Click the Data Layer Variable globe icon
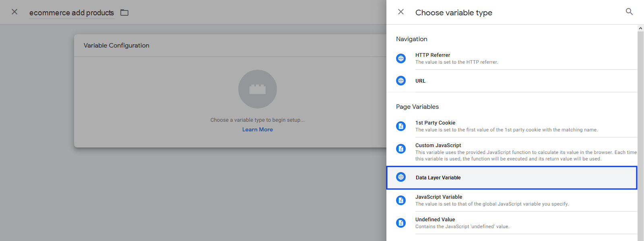Screen dimensions: 644x241 [x=401, y=177]
